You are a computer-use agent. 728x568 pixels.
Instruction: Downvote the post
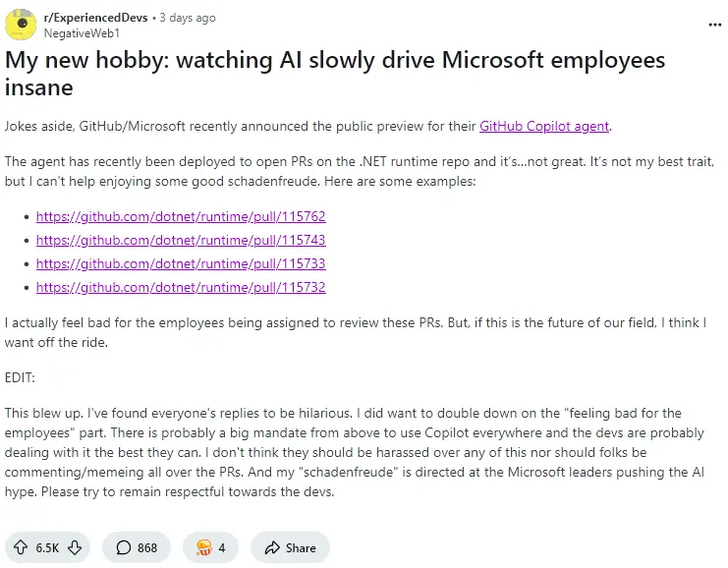tap(75, 547)
